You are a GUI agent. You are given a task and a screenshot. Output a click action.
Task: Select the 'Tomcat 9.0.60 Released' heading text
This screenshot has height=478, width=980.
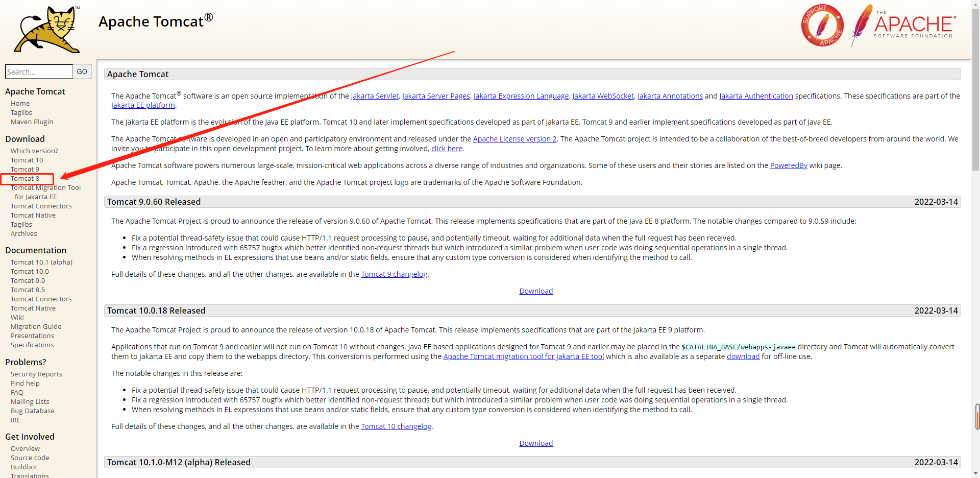tap(154, 202)
